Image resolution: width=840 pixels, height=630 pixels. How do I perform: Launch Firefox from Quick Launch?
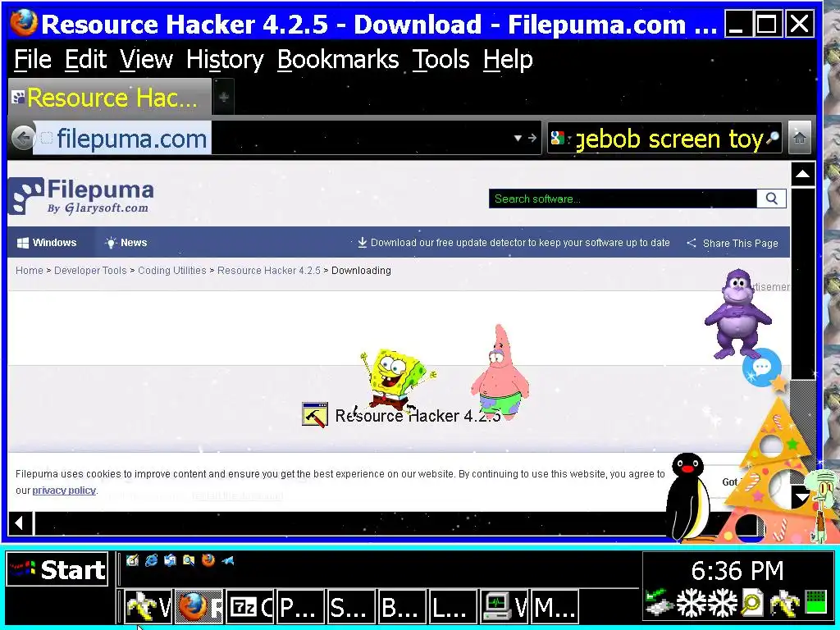(208, 560)
